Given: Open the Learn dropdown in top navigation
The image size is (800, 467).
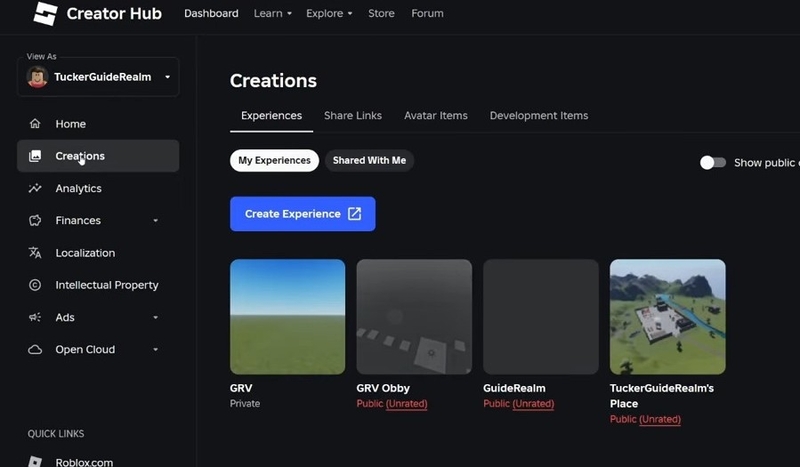Looking at the screenshot, I should 273,13.
